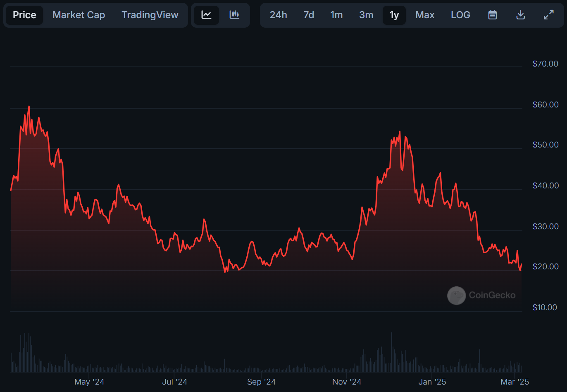Screen dimensions: 567x392
Task: Switch to the Price tab
Action: tap(24, 15)
